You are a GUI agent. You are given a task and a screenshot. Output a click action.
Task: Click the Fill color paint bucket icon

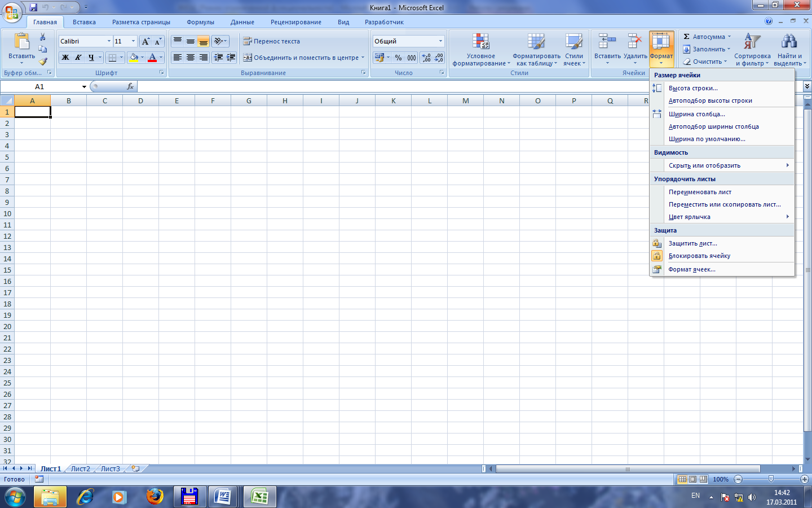(134, 58)
